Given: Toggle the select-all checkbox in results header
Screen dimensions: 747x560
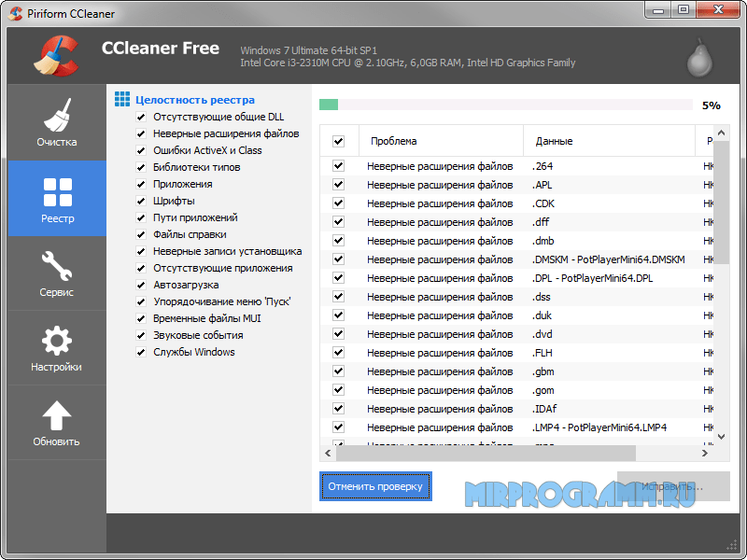Looking at the screenshot, I should click(x=338, y=141).
